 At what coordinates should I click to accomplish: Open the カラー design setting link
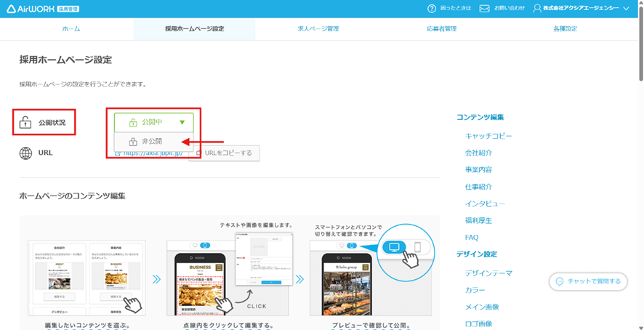475,290
